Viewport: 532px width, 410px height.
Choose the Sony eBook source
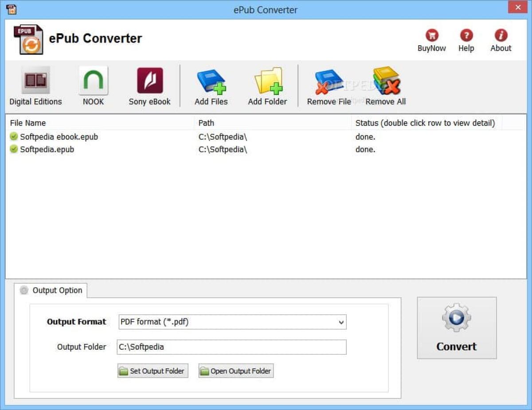(149, 82)
